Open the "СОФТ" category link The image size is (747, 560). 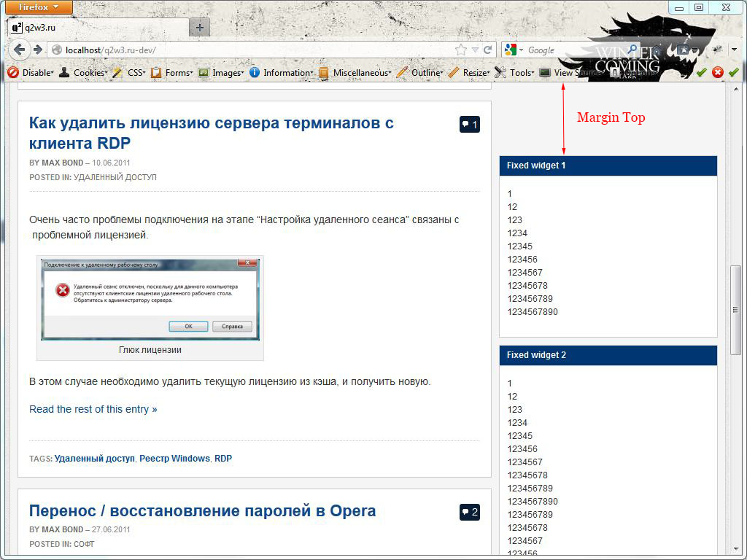(x=84, y=544)
